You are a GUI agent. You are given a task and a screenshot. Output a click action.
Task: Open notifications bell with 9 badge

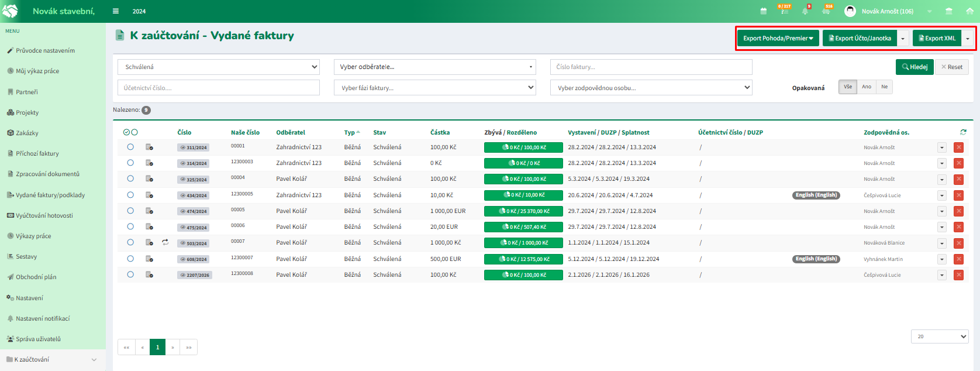point(805,11)
